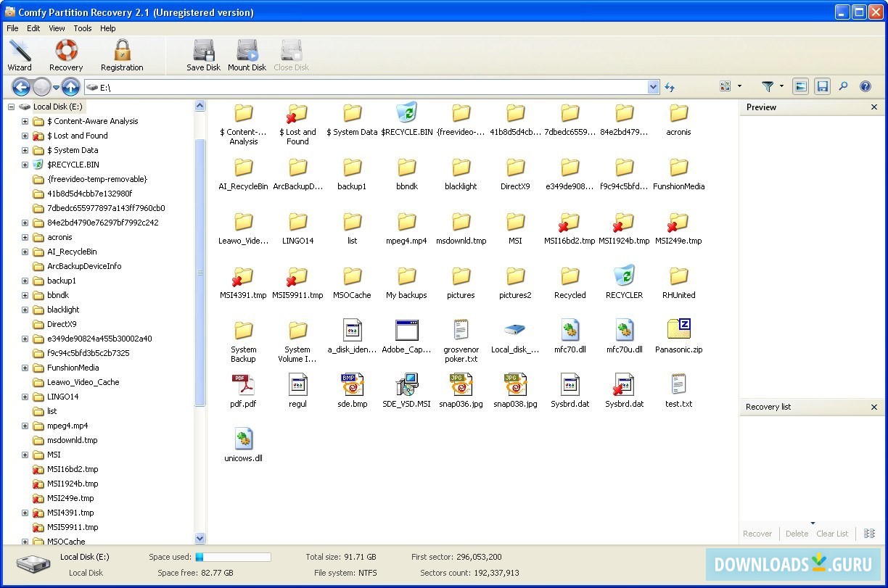Expand the $RECYCLE.BIN tree node
Image resolution: width=888 pixels, height=588 pixels.
tap(25, 165)
